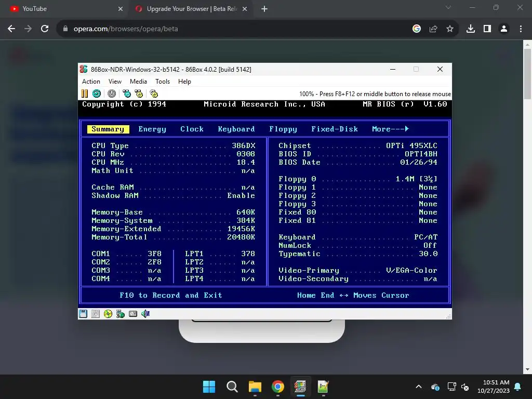Open Windows Start menu
The height and width of the screenshot is (399, 532).
point(209,387)
